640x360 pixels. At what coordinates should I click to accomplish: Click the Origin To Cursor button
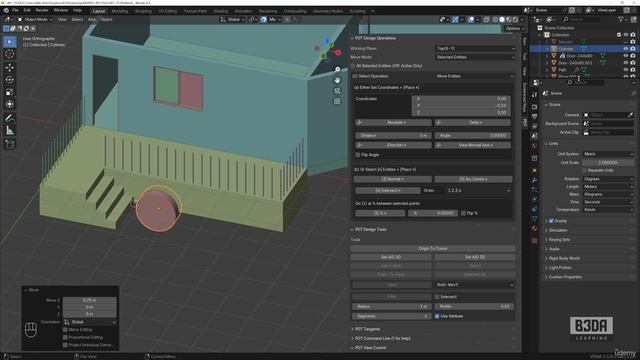pos(433,249)
